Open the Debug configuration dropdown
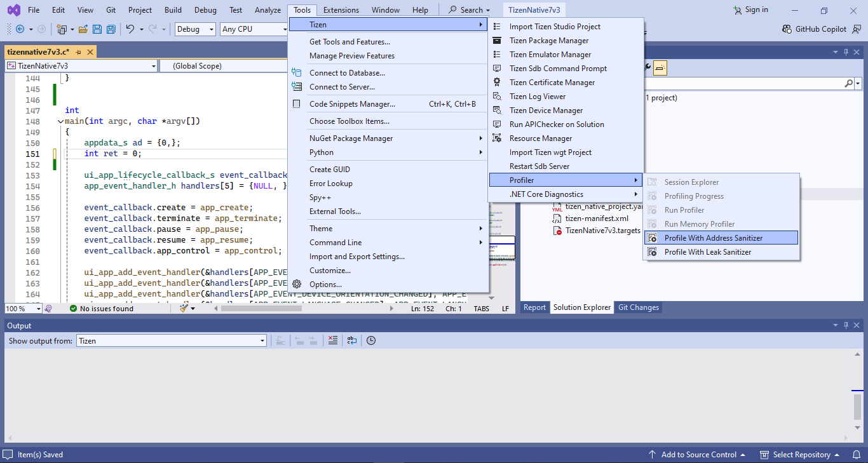 (196, 29)
